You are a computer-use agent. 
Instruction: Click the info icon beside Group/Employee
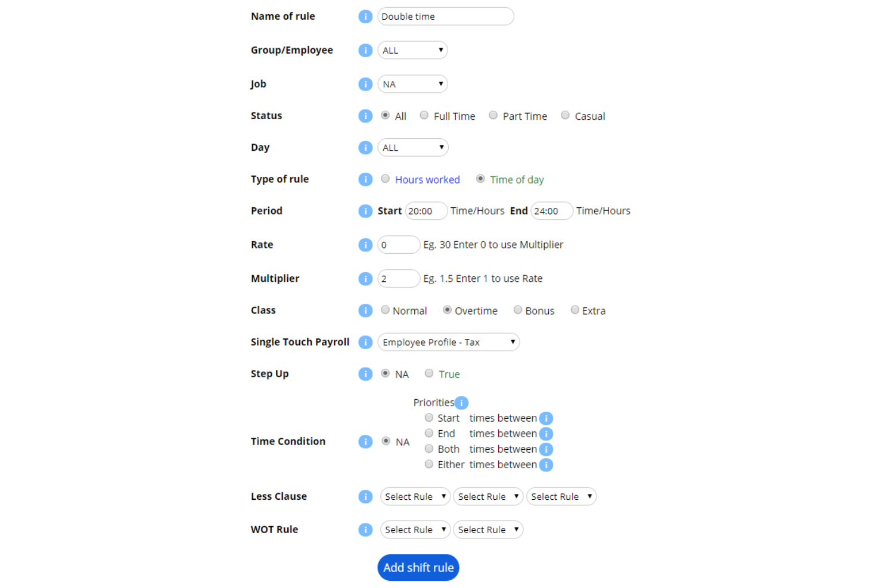(x=365, y=51)
